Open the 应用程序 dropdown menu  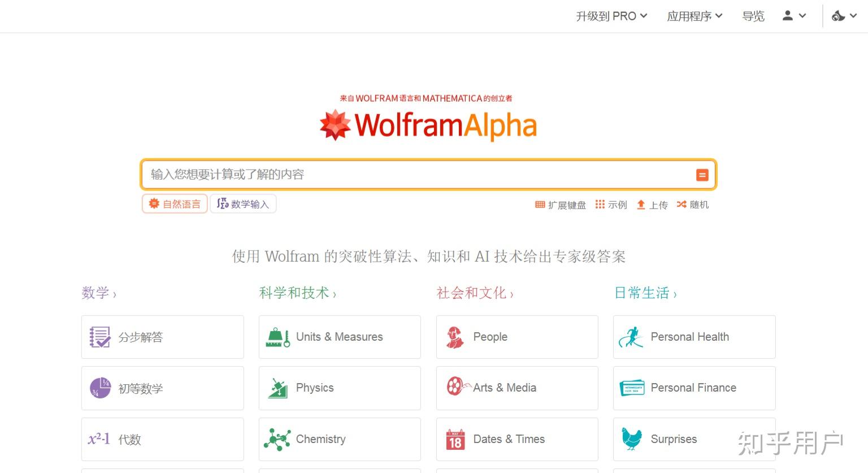click(694, 16)
